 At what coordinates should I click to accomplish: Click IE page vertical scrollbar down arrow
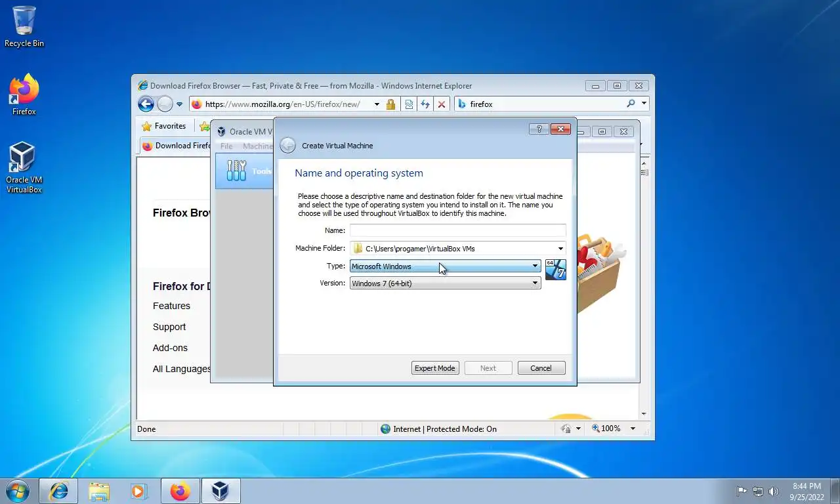(x=644, y=414)
